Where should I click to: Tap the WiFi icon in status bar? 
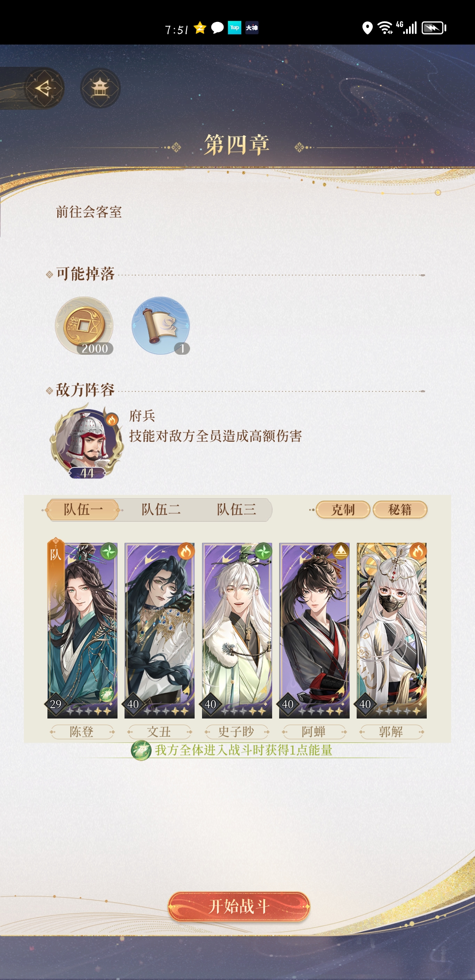[385, 28]
